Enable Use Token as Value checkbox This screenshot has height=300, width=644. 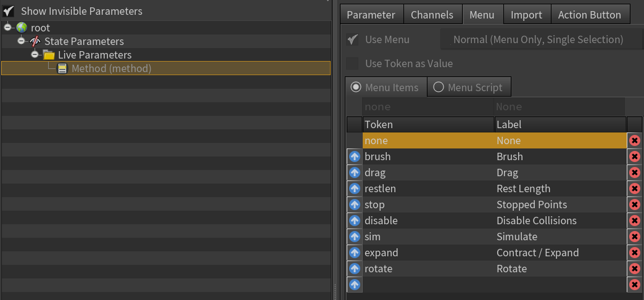(352, 63)
